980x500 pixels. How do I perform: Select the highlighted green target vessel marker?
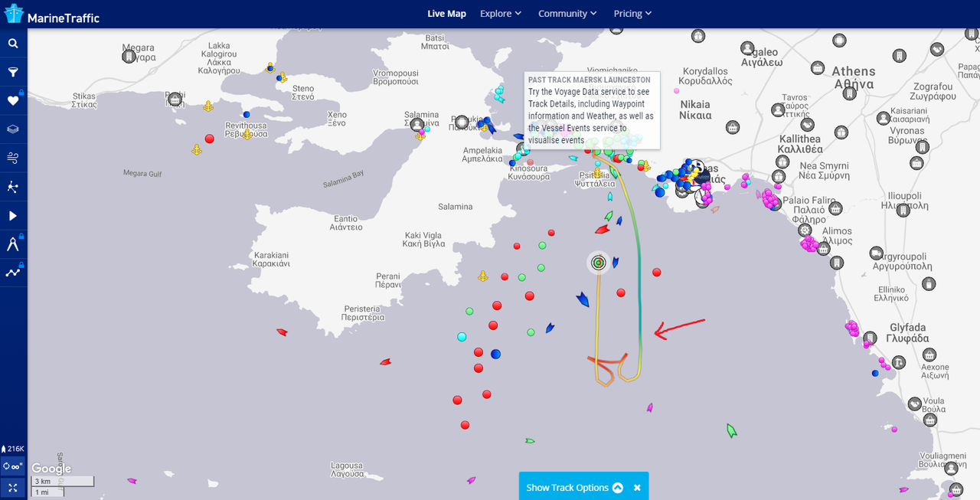598,263
